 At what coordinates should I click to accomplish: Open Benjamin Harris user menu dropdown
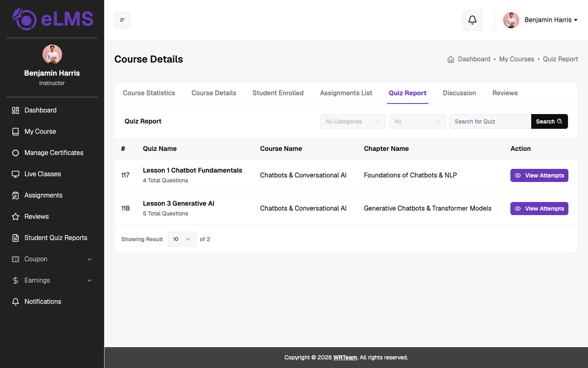pos(540,20)
